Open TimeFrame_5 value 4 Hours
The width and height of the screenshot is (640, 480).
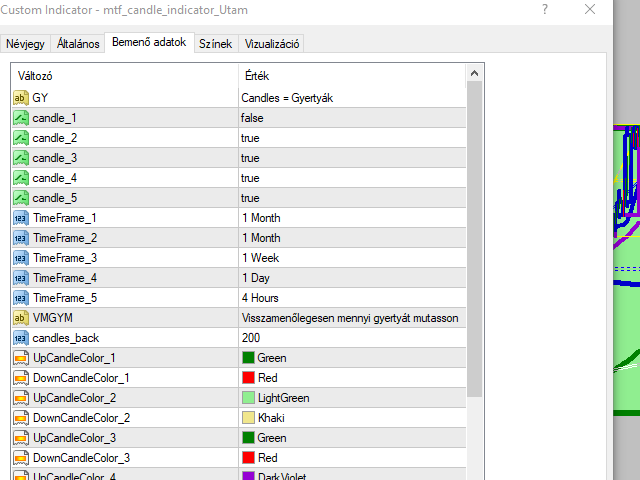pyautogui.click(x=260, y=298)
